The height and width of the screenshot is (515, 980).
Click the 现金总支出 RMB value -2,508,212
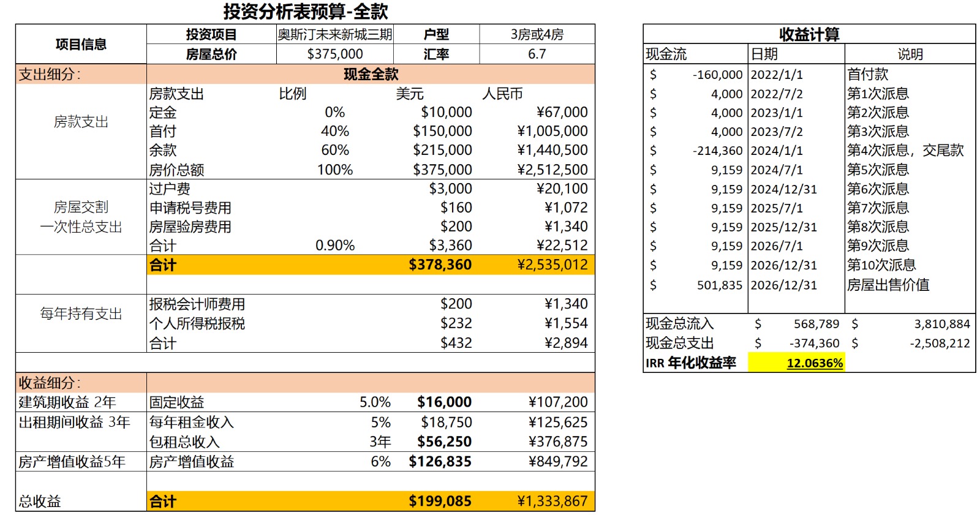coord(940,344)
